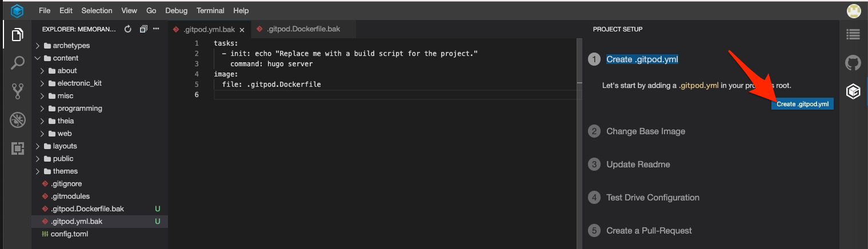Image resolution: width=868 pixels, height=249 pixels.
Task: Click the Create .gitpod.yml button
Action: click(802, 104)
